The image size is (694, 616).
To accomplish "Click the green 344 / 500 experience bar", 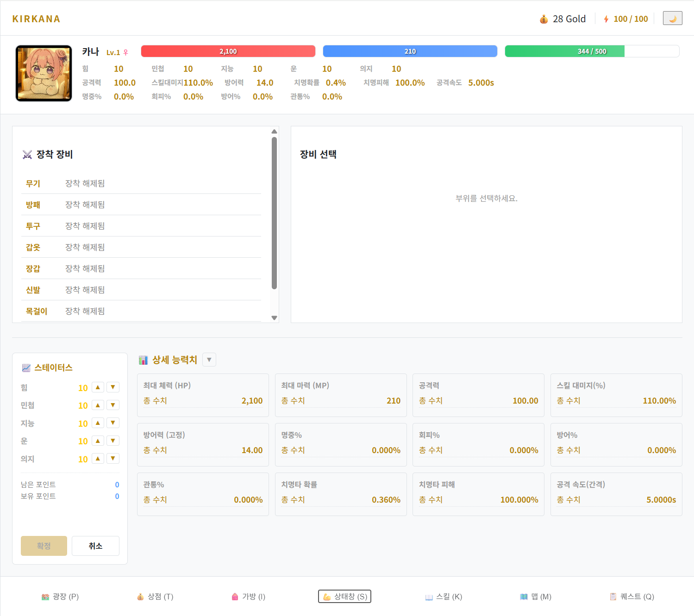I will (x=592, y=51).
